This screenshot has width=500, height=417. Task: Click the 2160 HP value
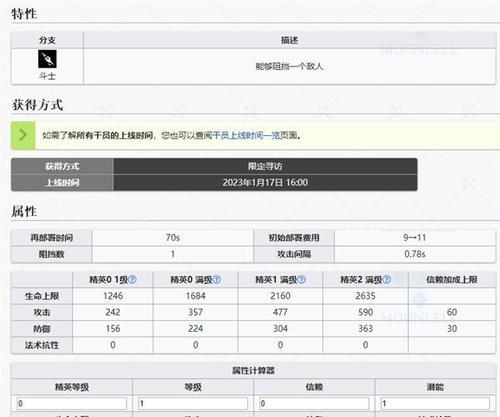(280, 296)
